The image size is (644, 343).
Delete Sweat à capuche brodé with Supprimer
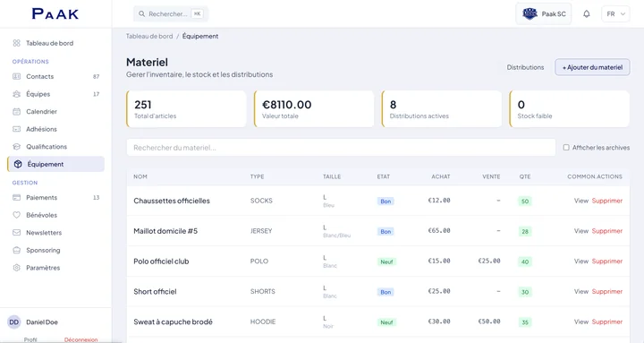pyautogui.click(x=607, y=322)
